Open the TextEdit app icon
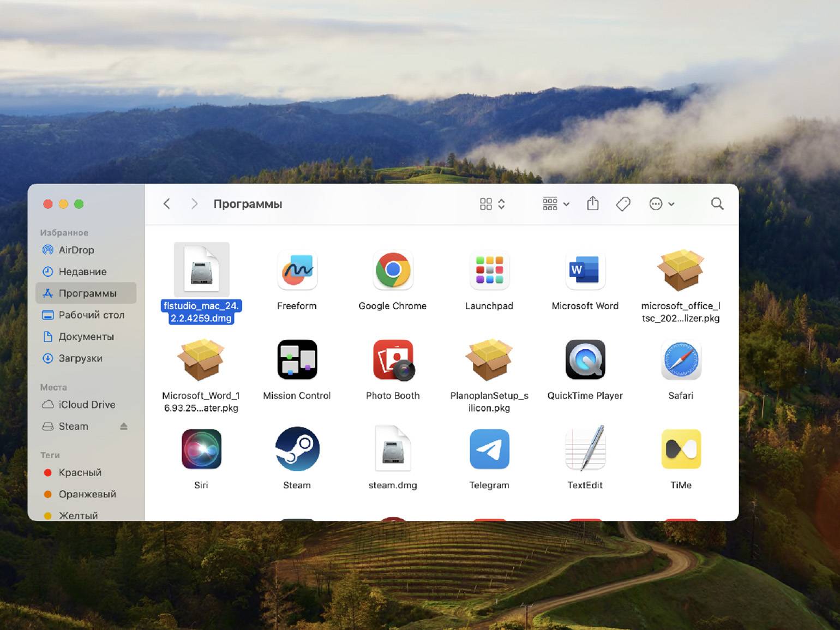 click(585, 448)
